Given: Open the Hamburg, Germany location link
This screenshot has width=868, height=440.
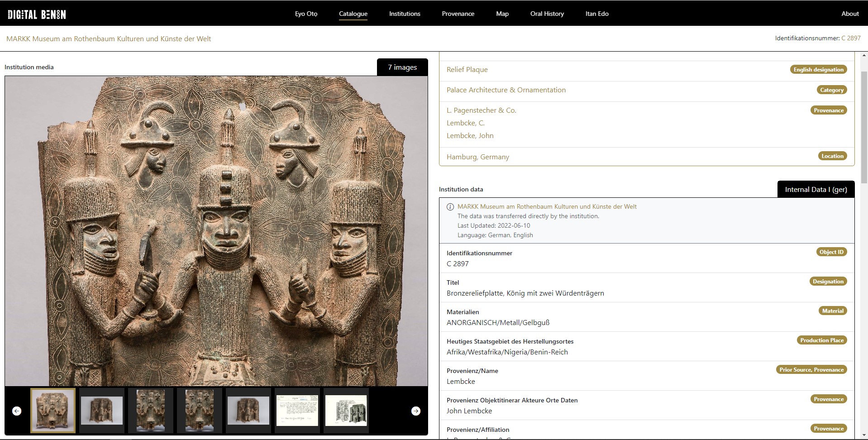Looking at the screenshot, I should coord(477,157).
